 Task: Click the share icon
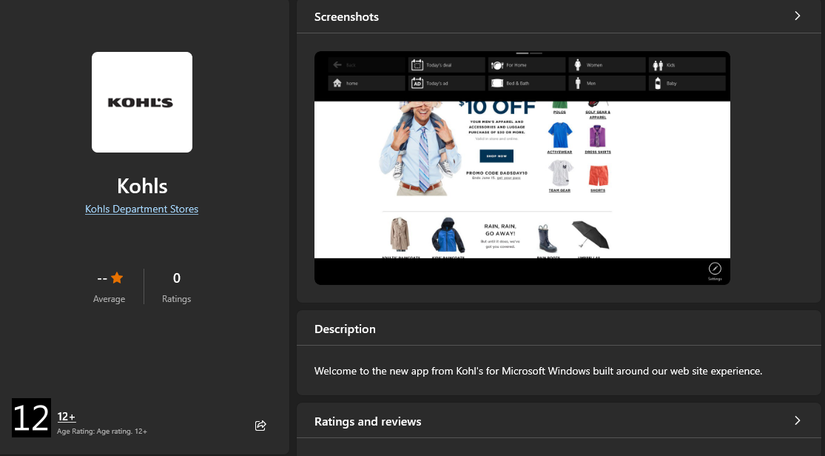[260, 425]
